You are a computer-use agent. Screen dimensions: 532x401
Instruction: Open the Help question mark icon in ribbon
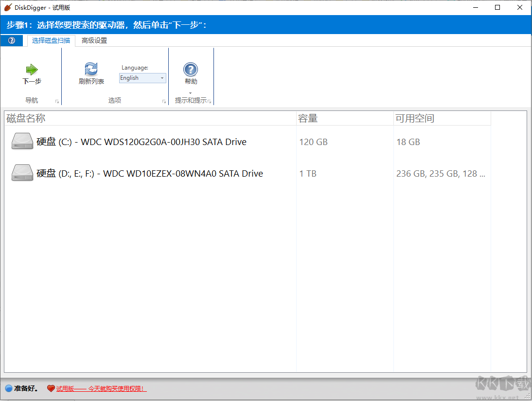pyautogui.click(x=191, y=70)
